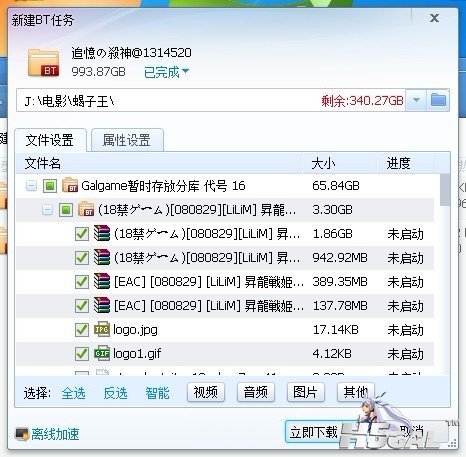Image resolution: width=466 pixels, height=457 pixels.
Task: Click the 视频 filter button
Action: point(206,392)
